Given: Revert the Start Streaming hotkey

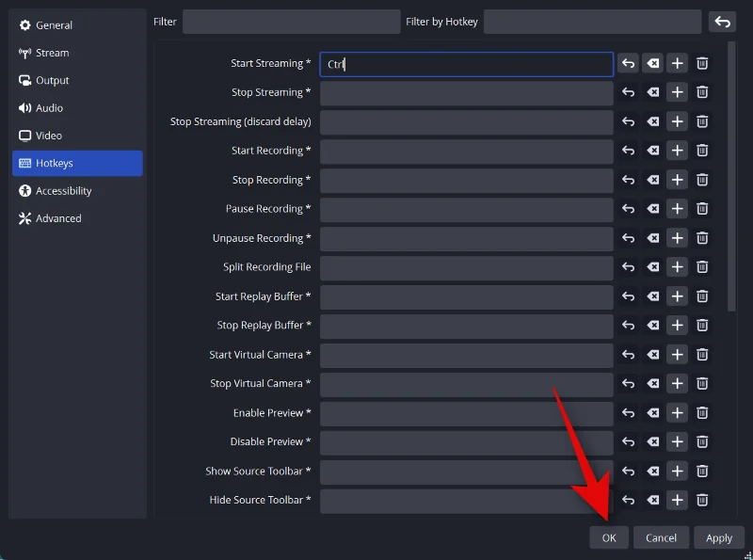Looking at the screenshot, I should 628,63.
